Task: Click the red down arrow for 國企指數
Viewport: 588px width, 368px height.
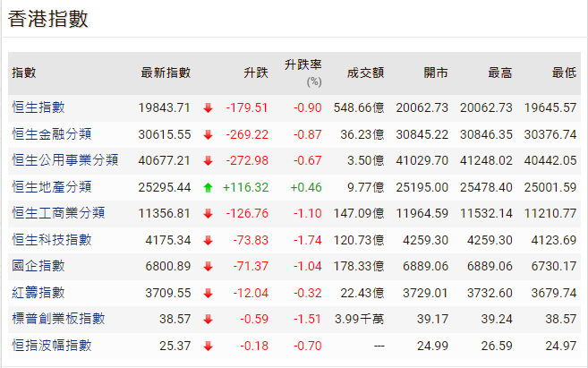Action: click(208, 266)
